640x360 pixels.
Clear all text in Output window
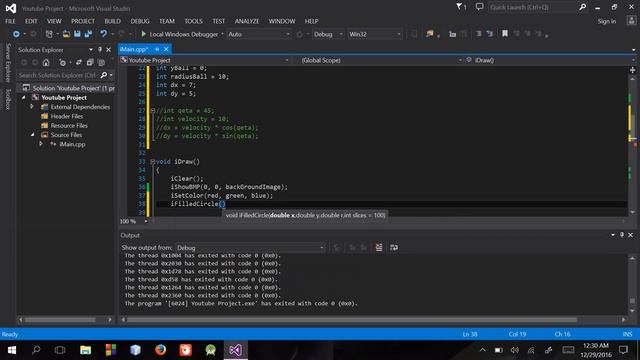click(x=379, y=247)
